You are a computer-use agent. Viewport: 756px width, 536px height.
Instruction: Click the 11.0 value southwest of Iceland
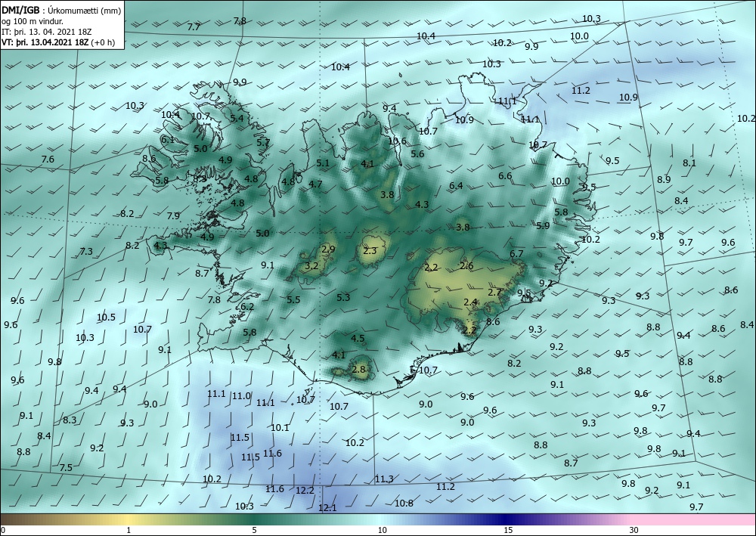click(x=241, y=395)
